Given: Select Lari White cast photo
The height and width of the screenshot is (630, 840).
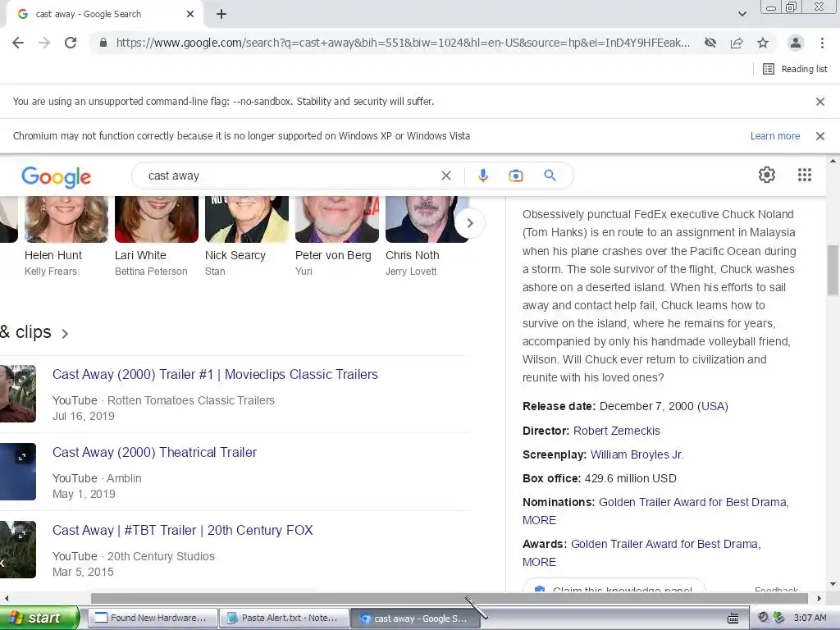Looking at the screenshot, I should click(157, 218).
